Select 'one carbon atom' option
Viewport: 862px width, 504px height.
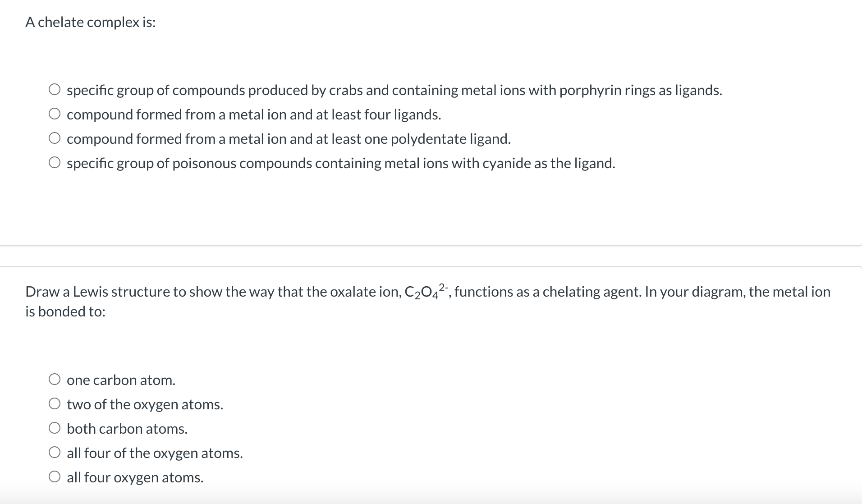point(55,379)
